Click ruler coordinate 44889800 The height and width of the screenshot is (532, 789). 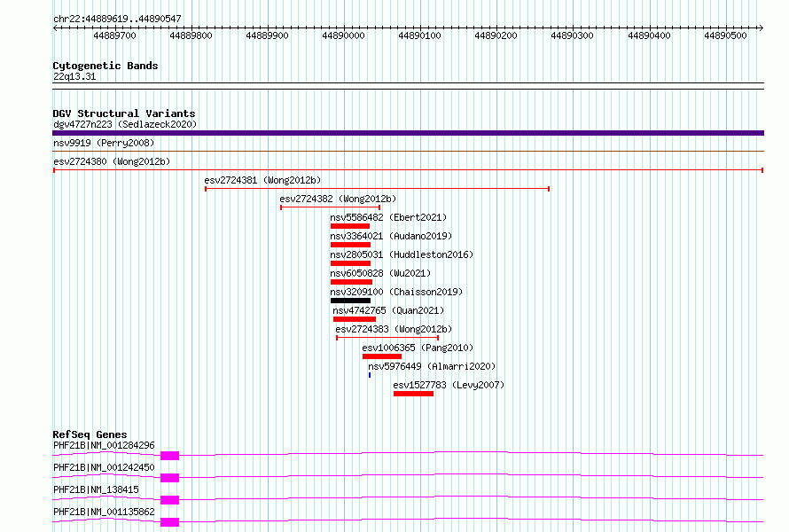tap(191, 35)
